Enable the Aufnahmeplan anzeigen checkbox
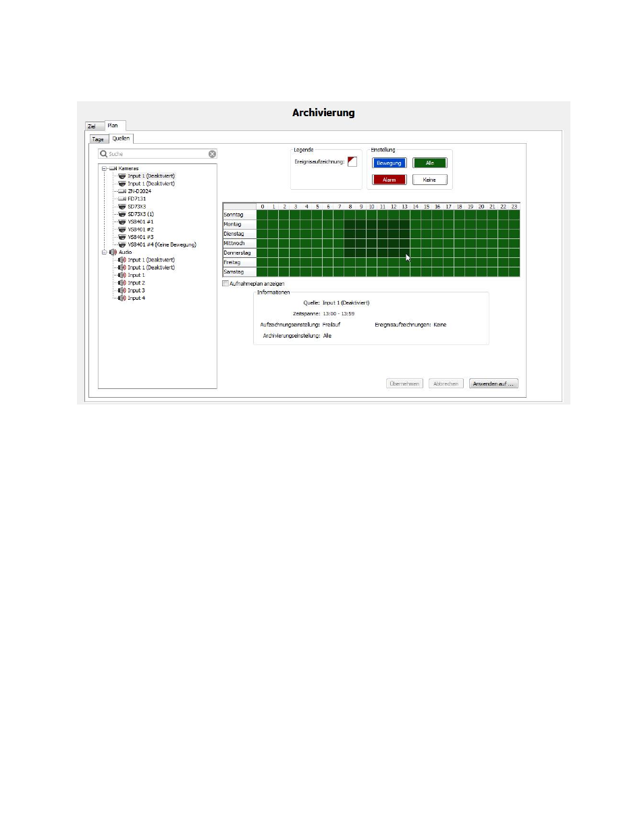Image resolution: width=644 pixels, height=834 pixels. click(x=225, y=284)
